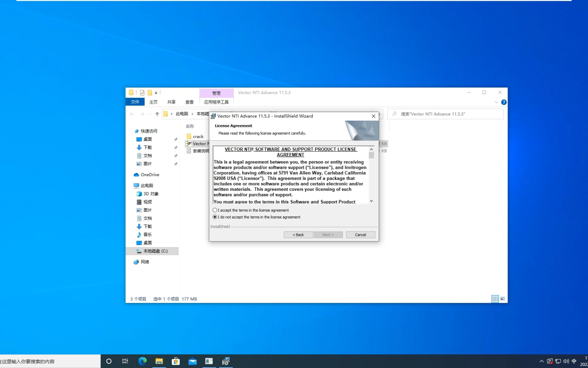Select 此电脑 in the navigation pane
Screen dimensions: 588x368
pyautogui.click(x=147, y=186)
